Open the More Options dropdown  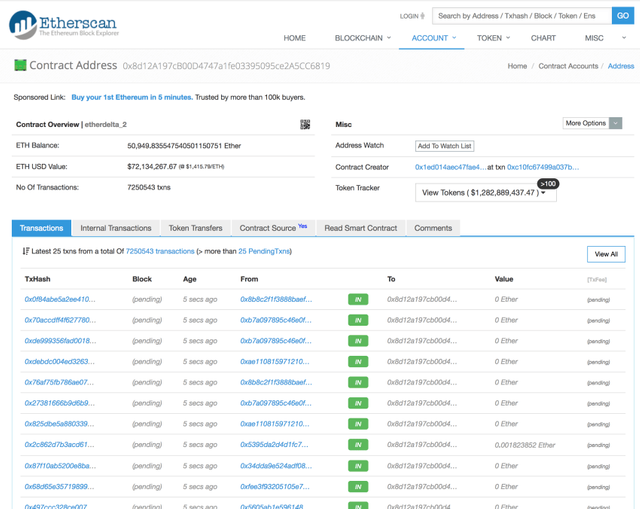click(x=592, y=123)
